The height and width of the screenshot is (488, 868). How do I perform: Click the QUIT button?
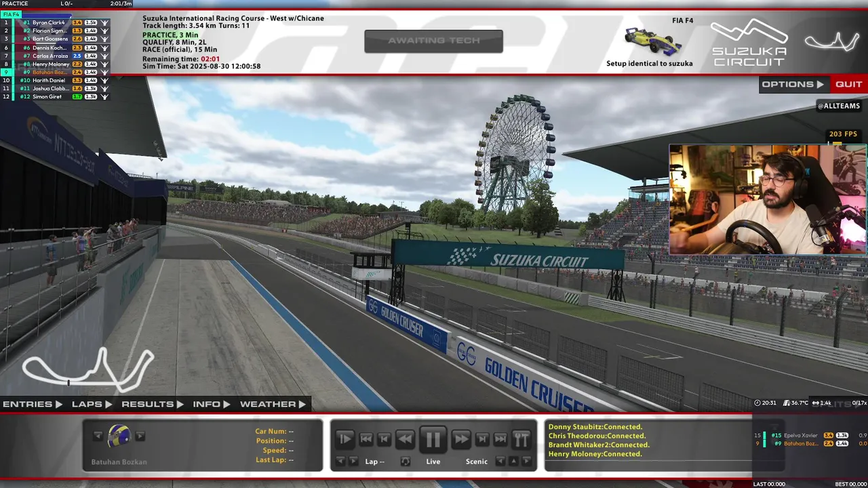coord(849,85)
